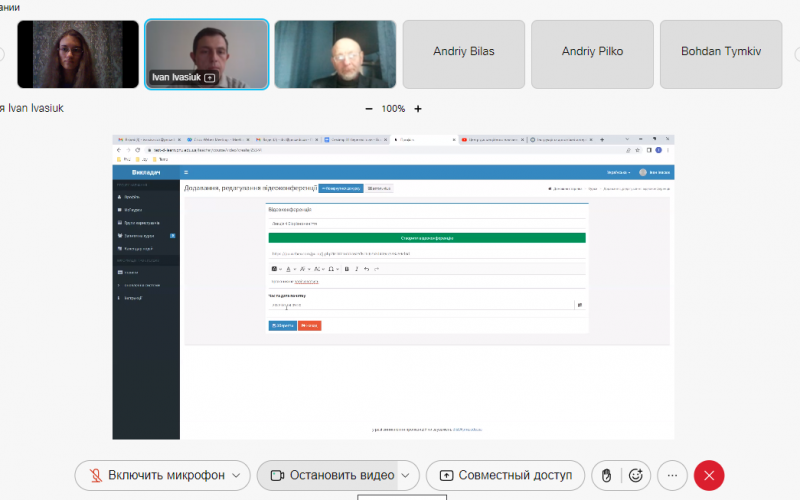This screenshot has width=800, height=500.
Task: Click the muted microphone icon
Action: point(95,476)
